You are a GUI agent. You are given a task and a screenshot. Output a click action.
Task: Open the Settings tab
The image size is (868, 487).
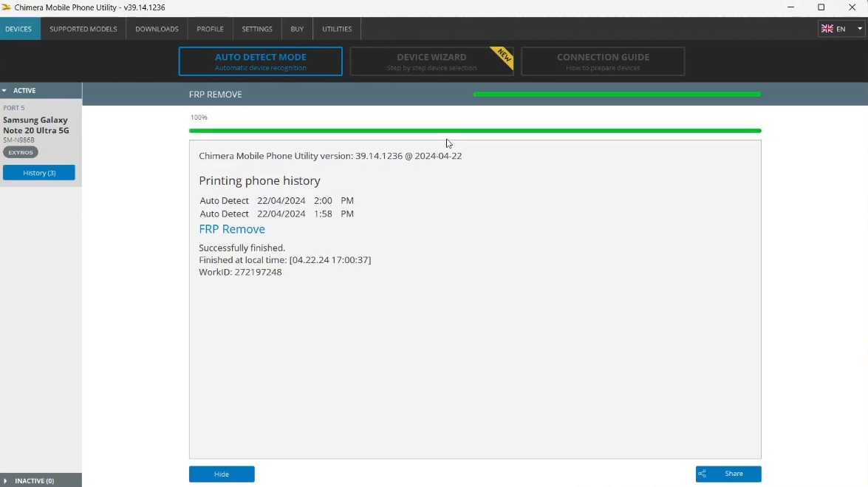click(257, 29)
